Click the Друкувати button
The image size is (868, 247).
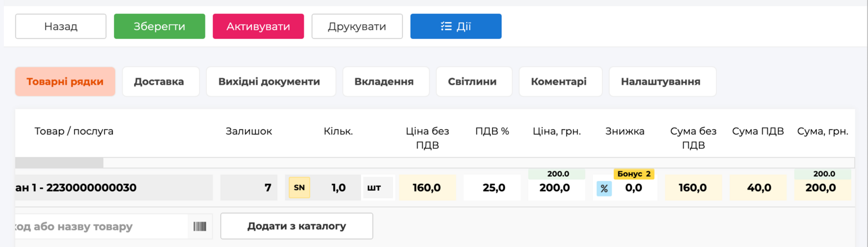(x=357, y=27)
